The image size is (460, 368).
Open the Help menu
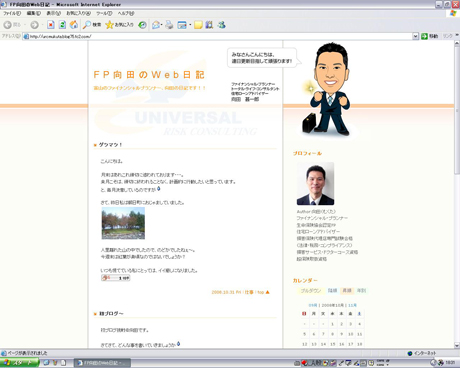coord(126,13)
